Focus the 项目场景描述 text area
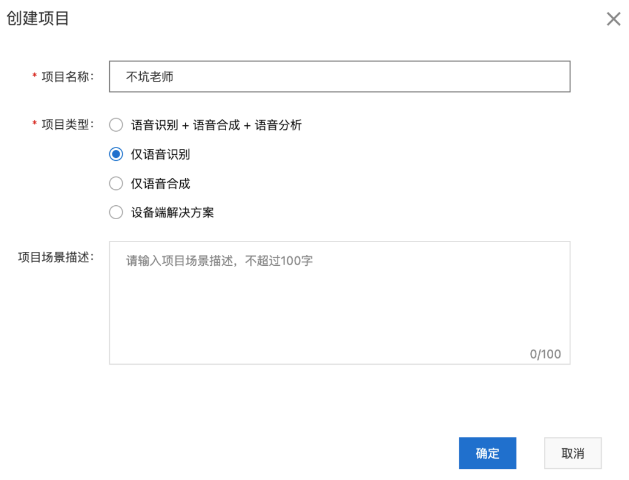629x480 pixels. (x=339, y=300)
